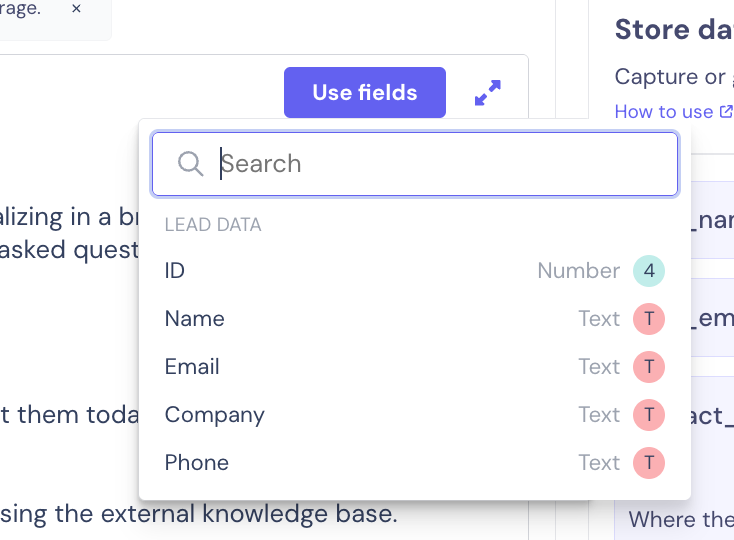Click the Search input field
Image resolution: width=734 pixels, height=540 pixels.
tap(440, 164)
